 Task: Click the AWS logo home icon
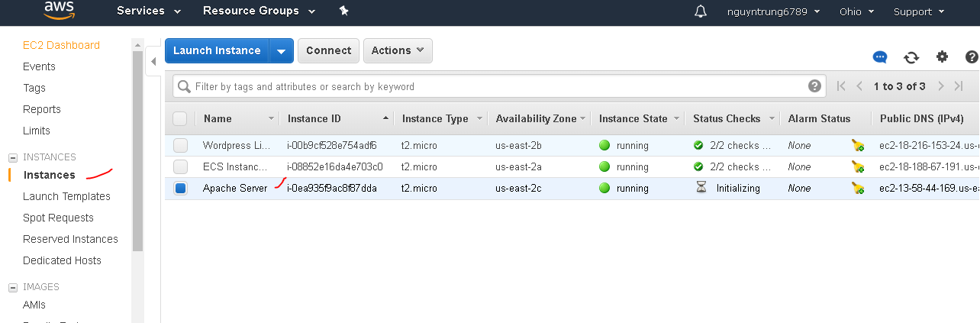[x=59, y=10]
